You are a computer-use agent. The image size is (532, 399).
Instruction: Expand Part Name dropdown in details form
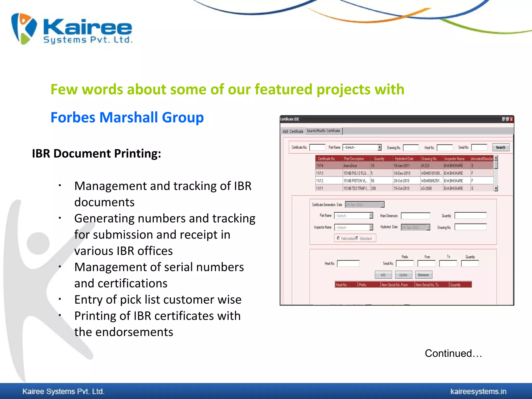(371, 215)
